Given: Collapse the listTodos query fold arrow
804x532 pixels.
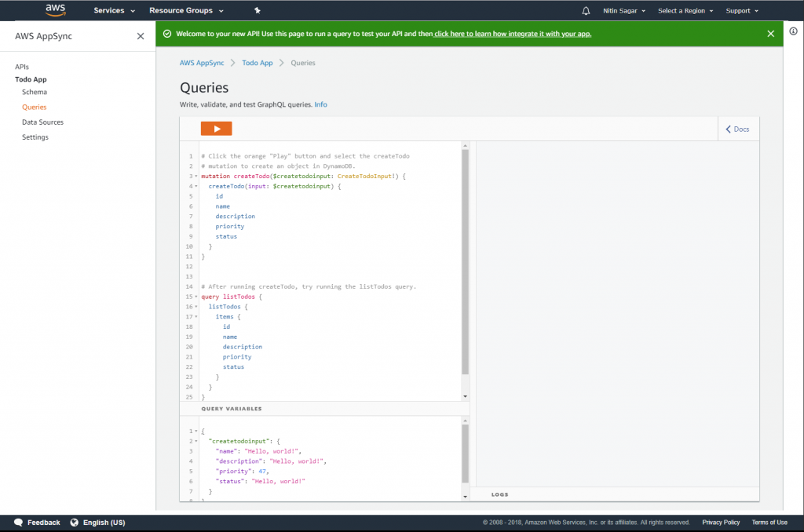Looking at the screenshot, I should tap(196, 297).
